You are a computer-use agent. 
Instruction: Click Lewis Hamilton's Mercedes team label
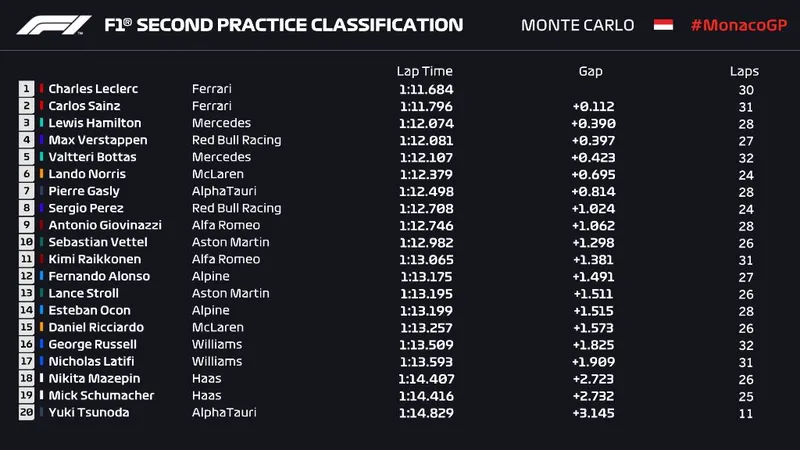[x=221, y=123]
